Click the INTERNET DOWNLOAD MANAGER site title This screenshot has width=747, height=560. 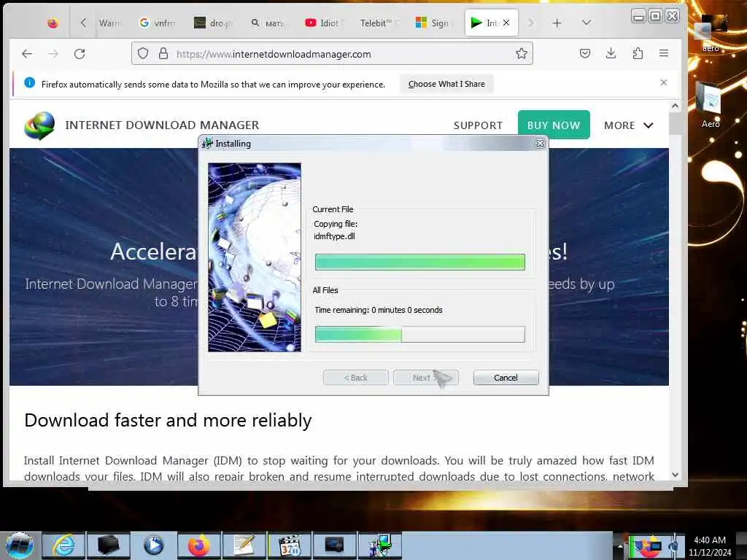162,125
